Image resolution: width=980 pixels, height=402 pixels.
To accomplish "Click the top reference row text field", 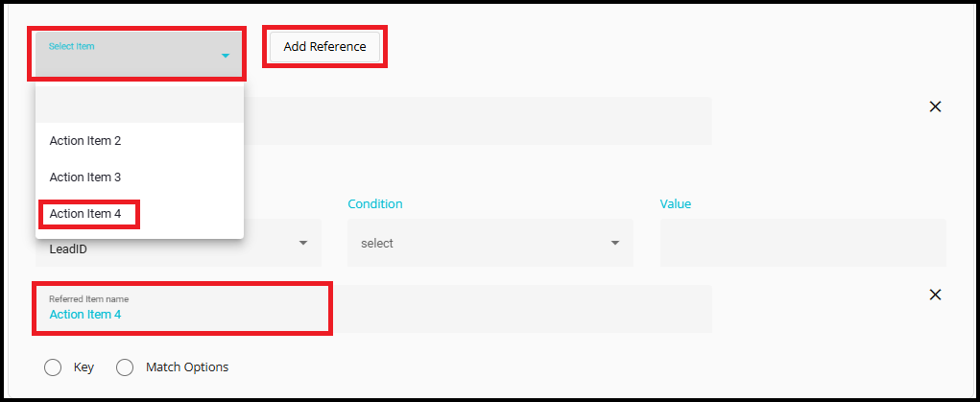I will pos(480,121).
